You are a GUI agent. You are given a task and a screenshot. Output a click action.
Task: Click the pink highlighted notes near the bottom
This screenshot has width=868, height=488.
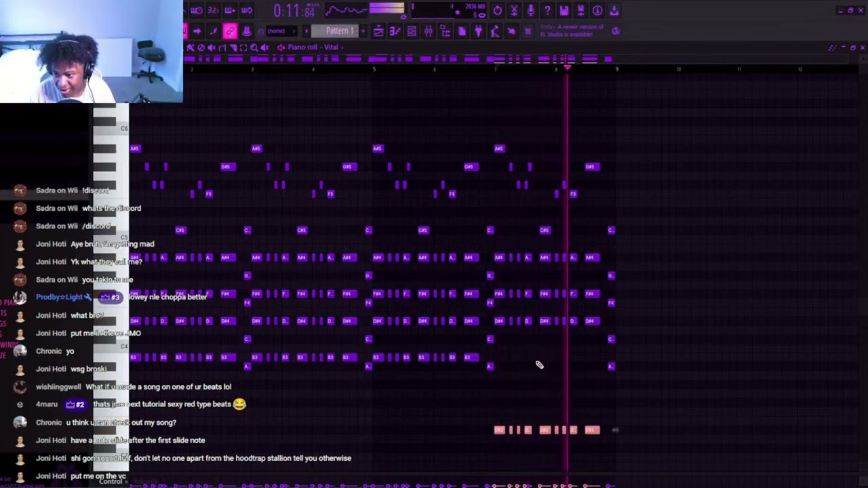(546, 430)
